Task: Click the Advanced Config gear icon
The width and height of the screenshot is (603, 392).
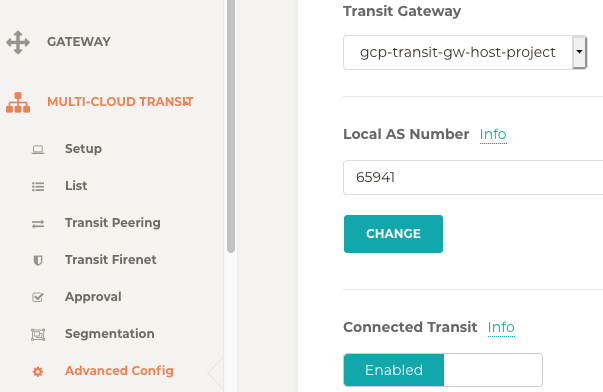Action: coord(38,372)
